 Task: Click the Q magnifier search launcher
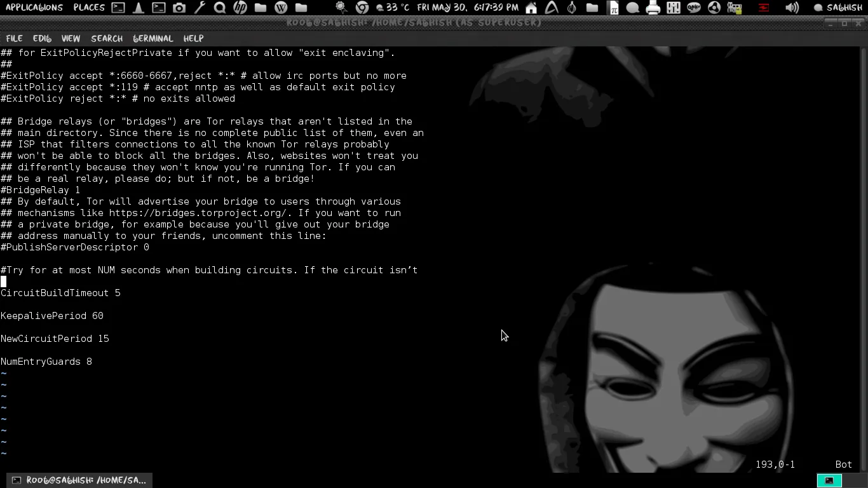pos(220,8)
